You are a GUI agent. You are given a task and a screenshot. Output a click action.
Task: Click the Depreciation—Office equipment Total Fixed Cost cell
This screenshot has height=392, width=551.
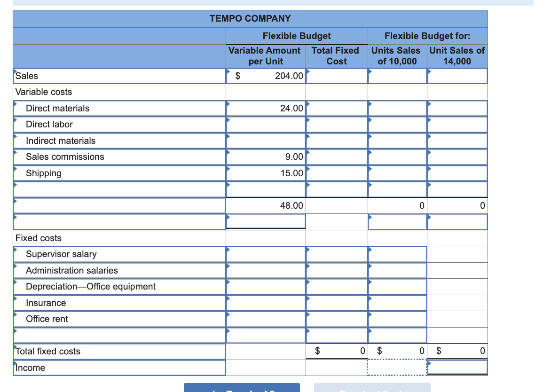(x=337, y=286)
